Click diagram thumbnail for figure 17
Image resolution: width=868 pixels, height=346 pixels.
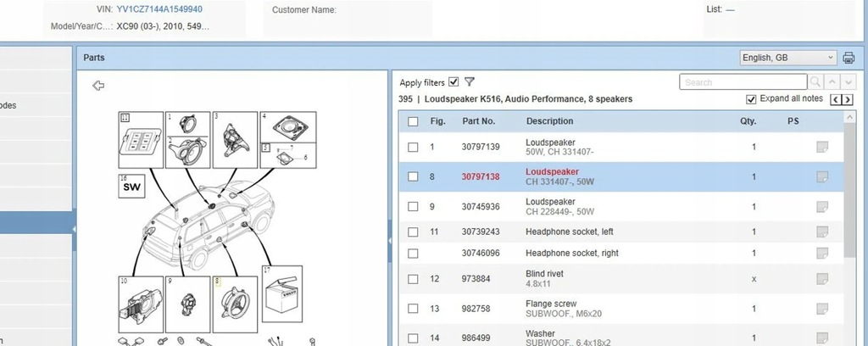(282, 294)
